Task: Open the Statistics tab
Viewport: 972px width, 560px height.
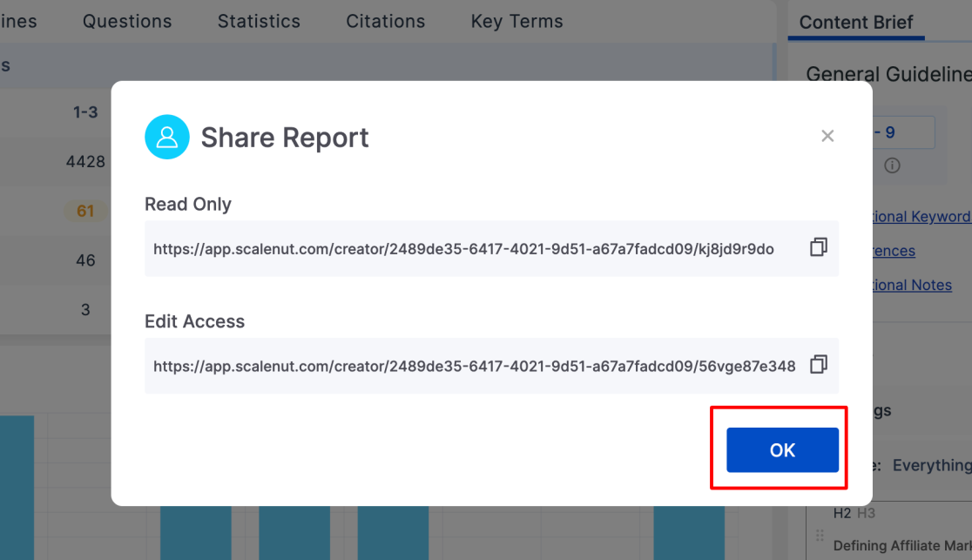Action: pos(259,22)
